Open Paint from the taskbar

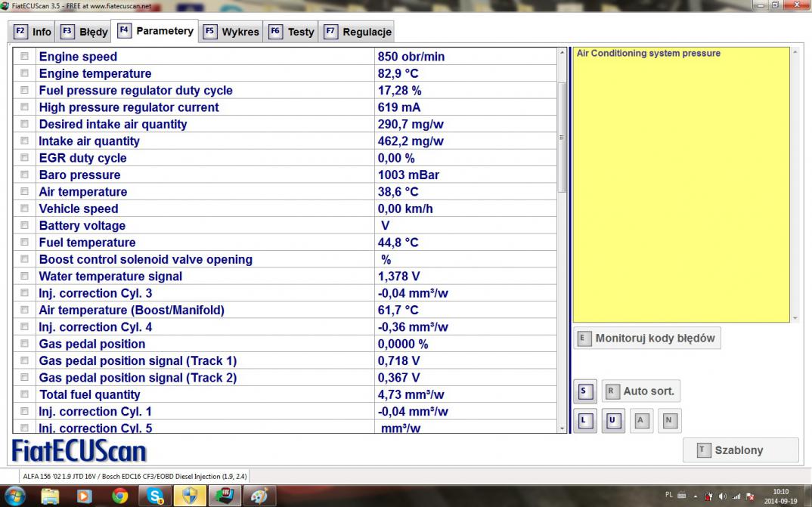point(259,496)
